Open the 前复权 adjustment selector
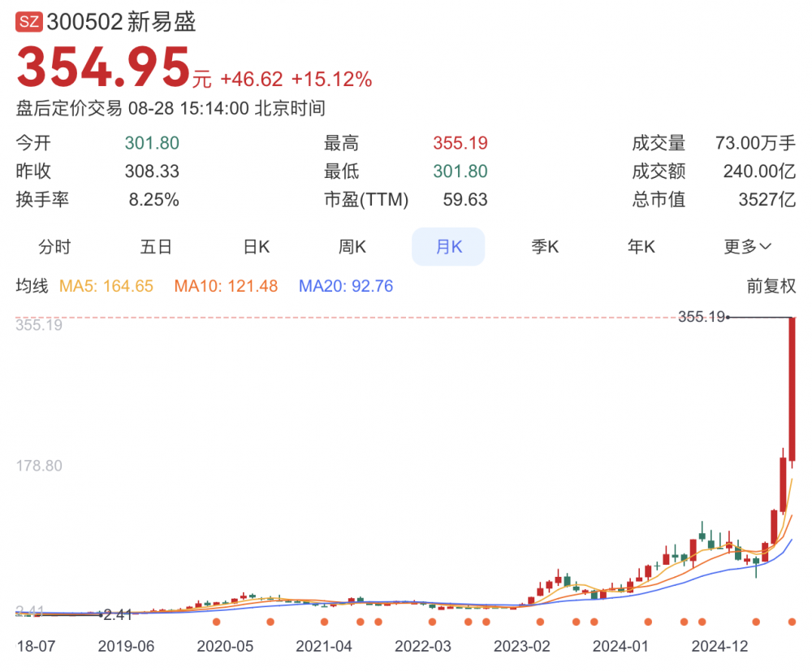Image resolution: width=812 pixels, height=672 pixels. [771, 286]
